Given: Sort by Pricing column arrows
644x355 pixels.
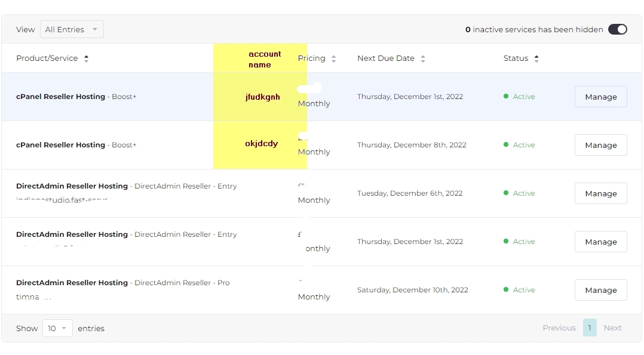Looking at the screenshot, I should point(333,58).
